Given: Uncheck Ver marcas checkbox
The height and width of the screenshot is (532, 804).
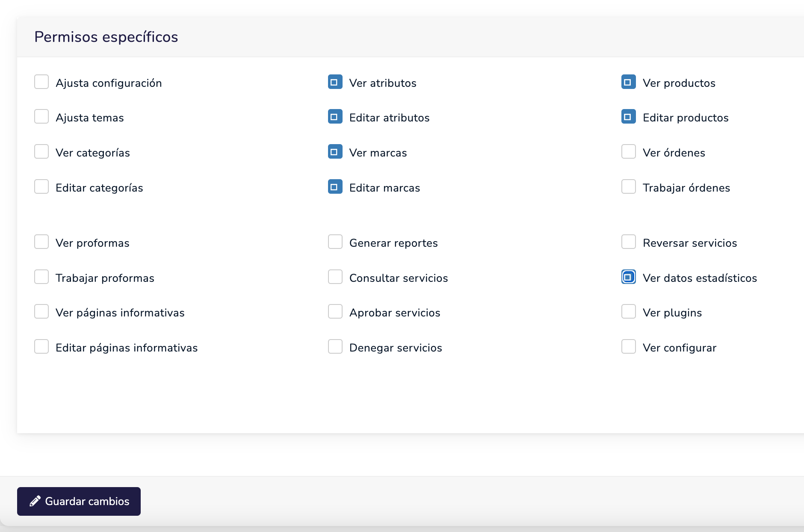Looking at the screenshot, I should [335, 151].
